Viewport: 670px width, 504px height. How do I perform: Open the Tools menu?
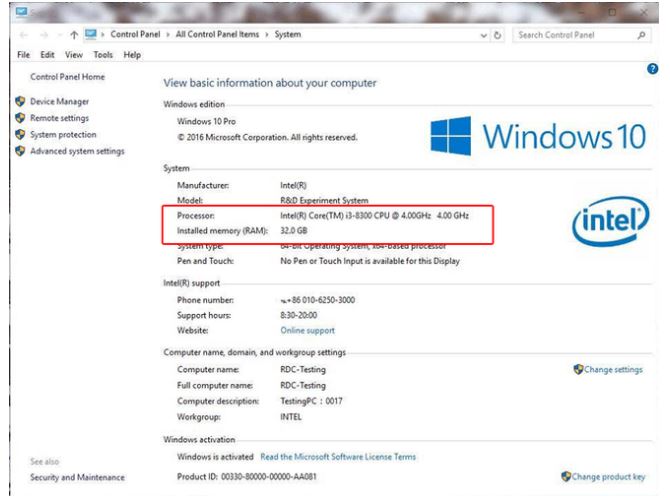click(x=103, y=55)
